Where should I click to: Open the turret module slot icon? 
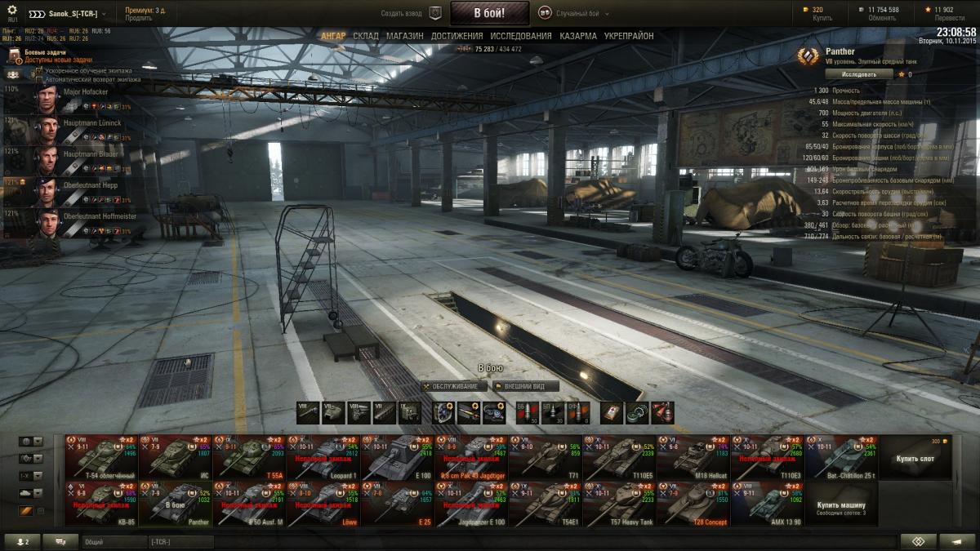coord(333,413)
